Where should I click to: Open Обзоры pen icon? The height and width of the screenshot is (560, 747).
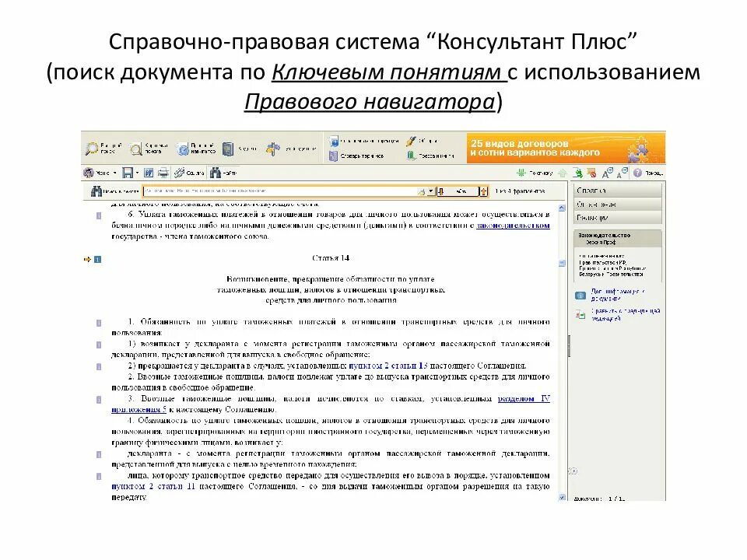[x=411, y=141]
